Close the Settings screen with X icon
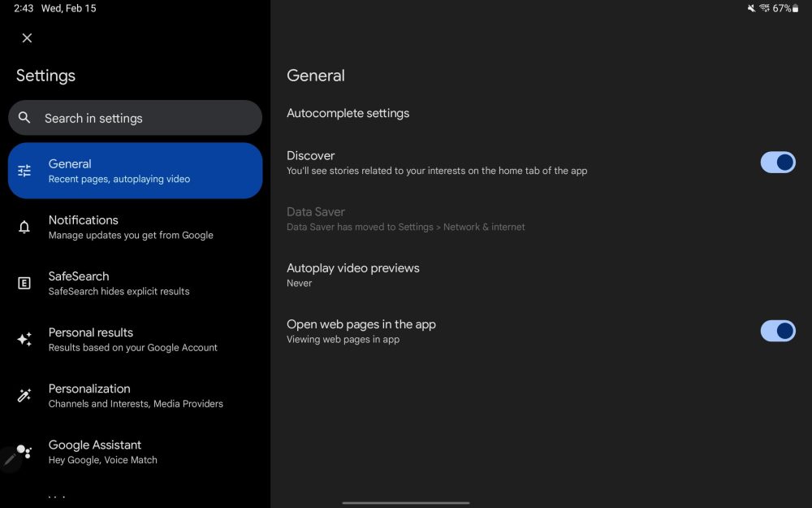Image resolution: width=812 pixels, height=508 pixels. (27, 38)
